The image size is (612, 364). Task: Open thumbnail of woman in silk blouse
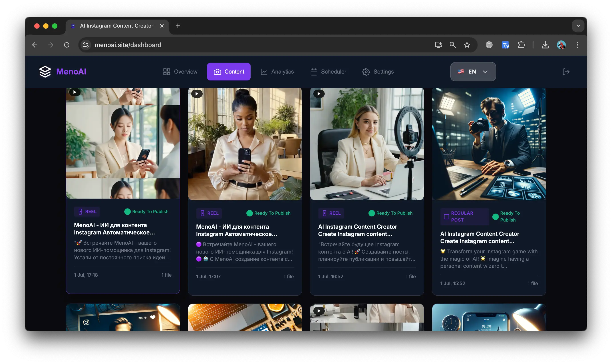tap(245, 144)
